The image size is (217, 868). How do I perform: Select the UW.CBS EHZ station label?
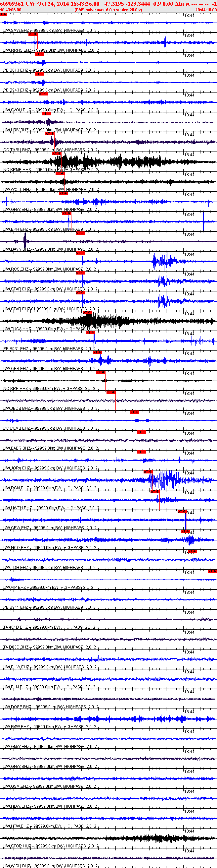coord(50,369)
